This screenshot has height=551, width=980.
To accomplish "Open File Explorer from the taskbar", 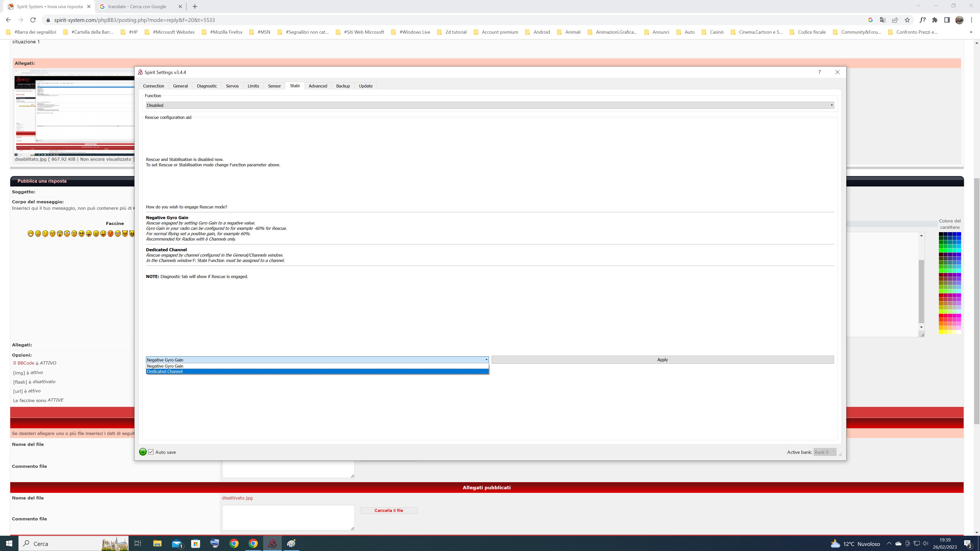I will pyautogui.click(x=157, y=543).
